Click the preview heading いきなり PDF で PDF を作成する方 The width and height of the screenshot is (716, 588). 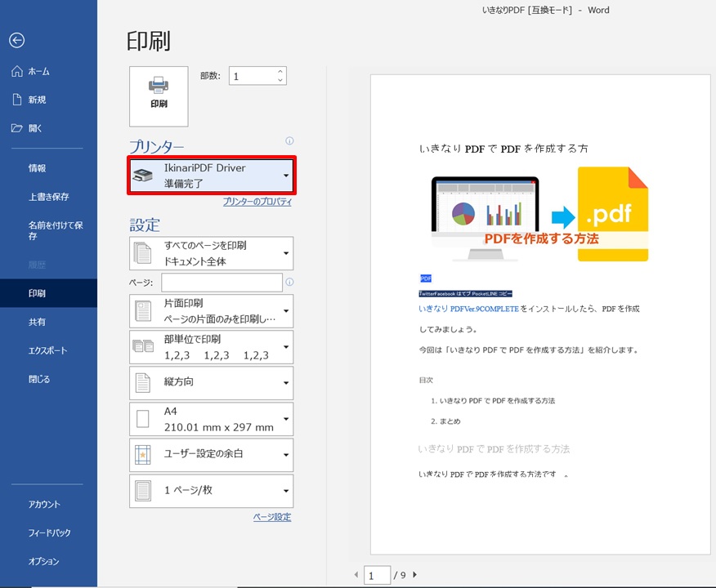pyautogui.click(x=503, y=149)
